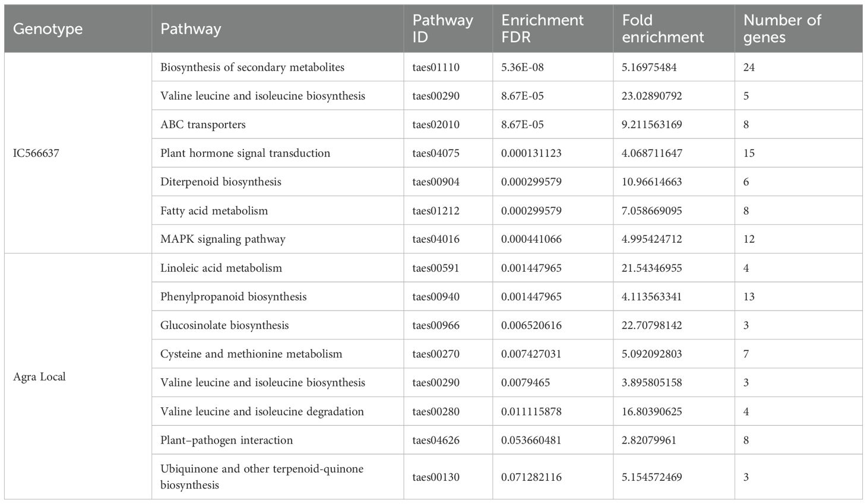This screenshot has height=504, width=867.
Task: Select Valine leucine and isoleucine degradation
Action: 262,411
